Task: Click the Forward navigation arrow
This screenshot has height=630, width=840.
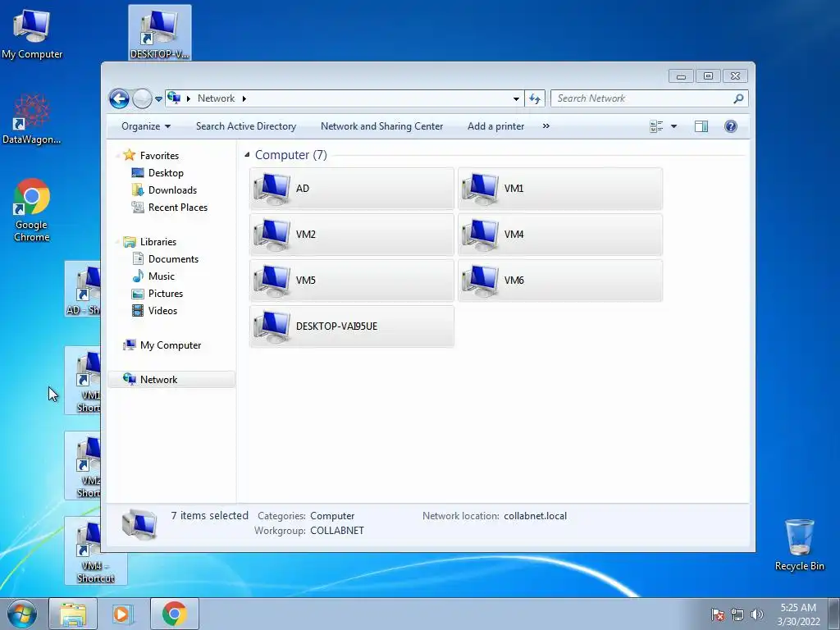Action: 142,98
